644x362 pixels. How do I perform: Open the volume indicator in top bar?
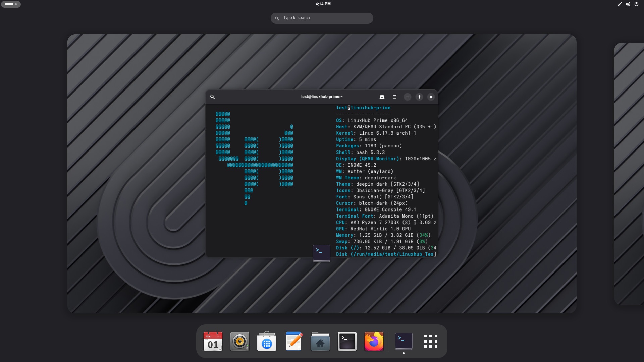pyautogui.click(x=628, y=4)
